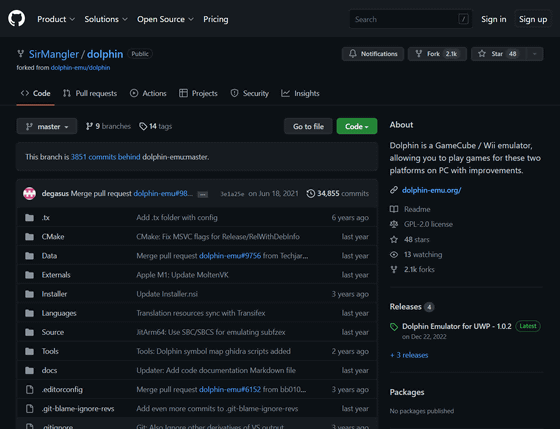The image size is (560, 429).
Task: Open the + 3 releases link
Action: tap(409, 355)
